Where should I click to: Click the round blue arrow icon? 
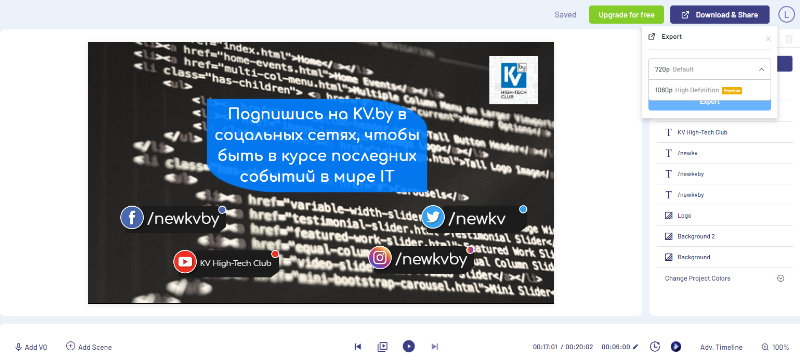coord(676,347)
